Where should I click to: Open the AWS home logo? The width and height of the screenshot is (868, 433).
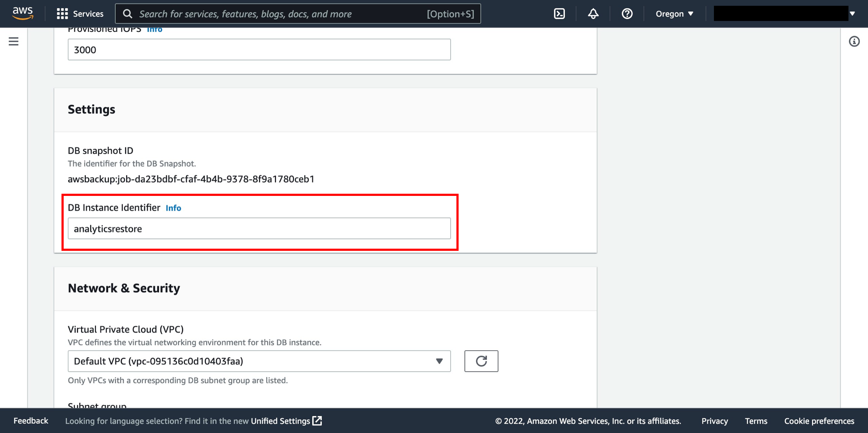click(23, 13)
